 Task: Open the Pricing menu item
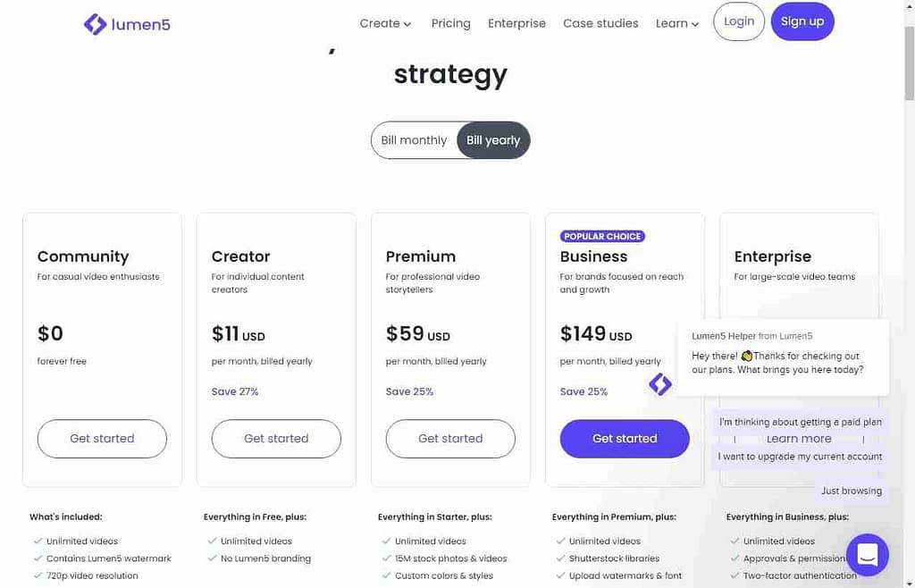450,23
